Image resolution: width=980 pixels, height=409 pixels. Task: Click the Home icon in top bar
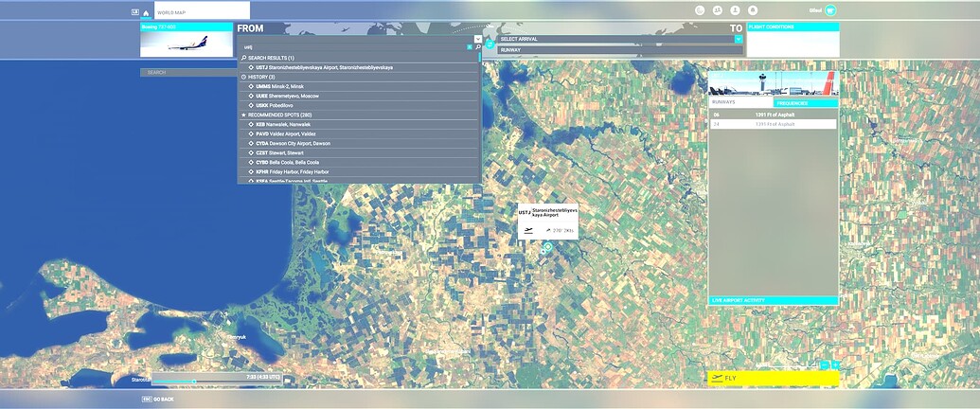pos(146,12)
